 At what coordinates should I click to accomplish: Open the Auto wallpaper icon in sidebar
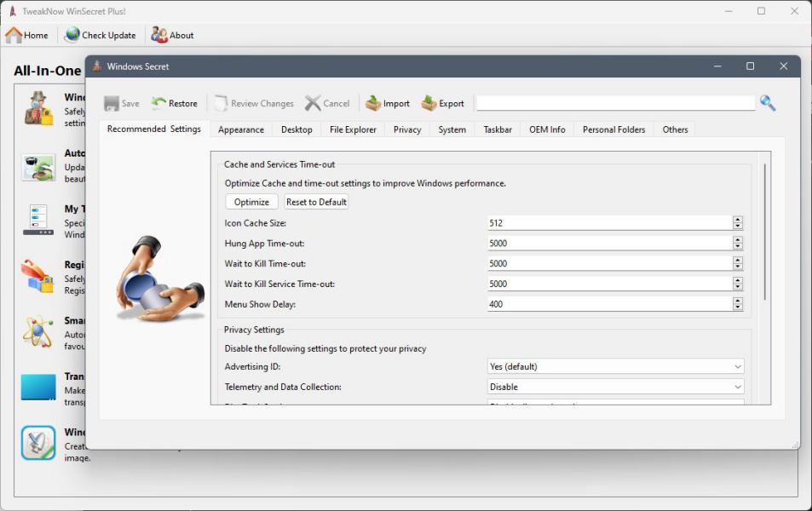pos(38,167)
